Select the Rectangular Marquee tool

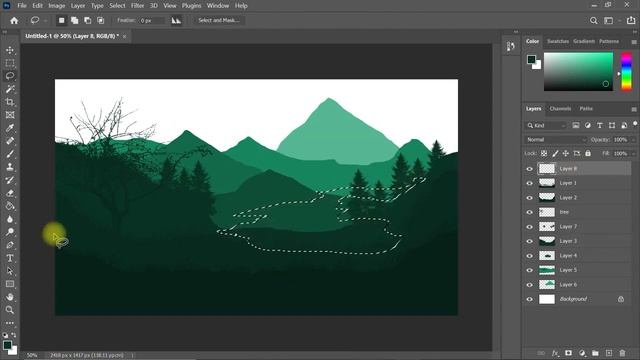click(10, 63)
